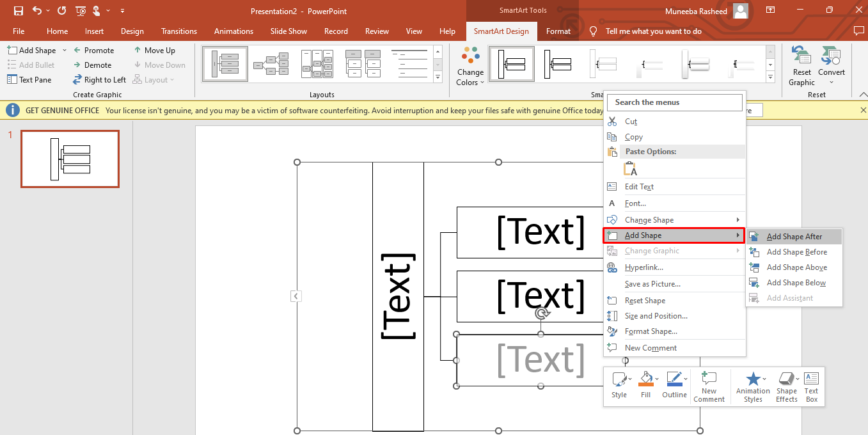Click the Touch/Mouse mode icon

pos(97,10)
